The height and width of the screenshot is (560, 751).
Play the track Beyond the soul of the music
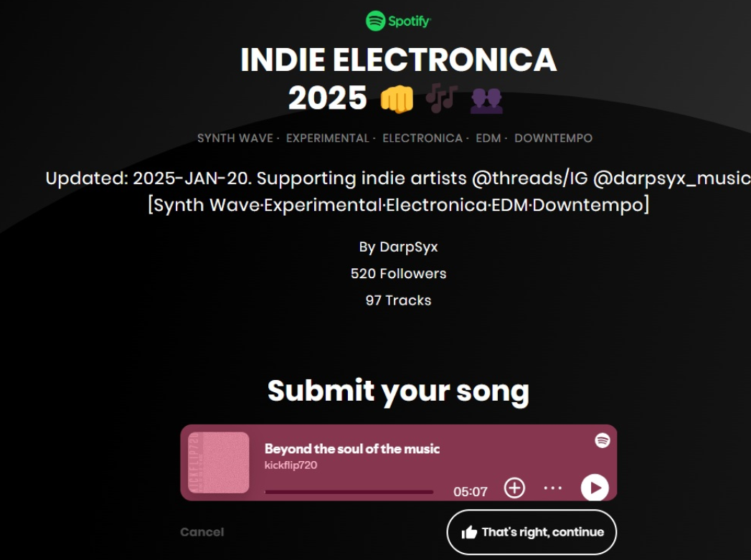pos(594,488)
